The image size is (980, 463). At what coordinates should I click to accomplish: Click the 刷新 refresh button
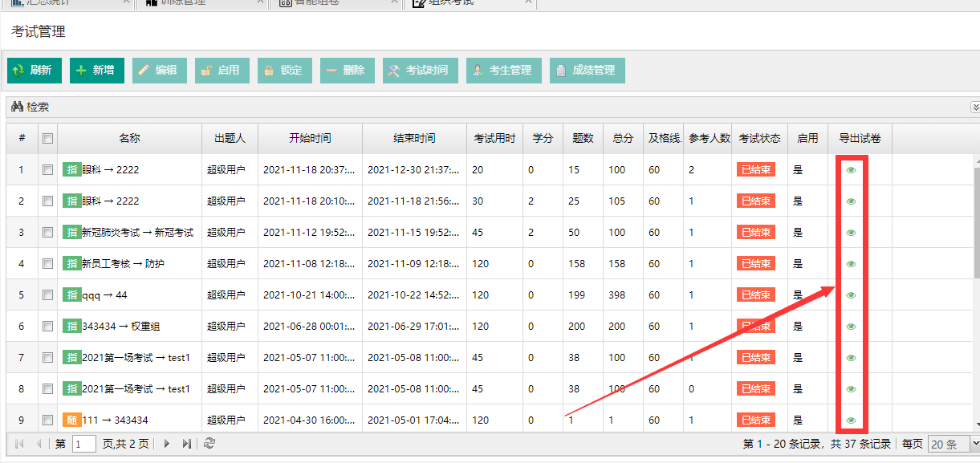pos(35,71)
